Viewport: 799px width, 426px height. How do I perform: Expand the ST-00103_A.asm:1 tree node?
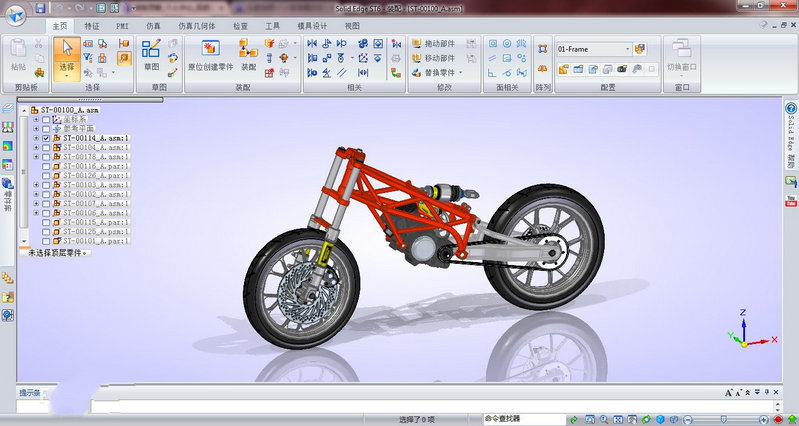point(36,185)
